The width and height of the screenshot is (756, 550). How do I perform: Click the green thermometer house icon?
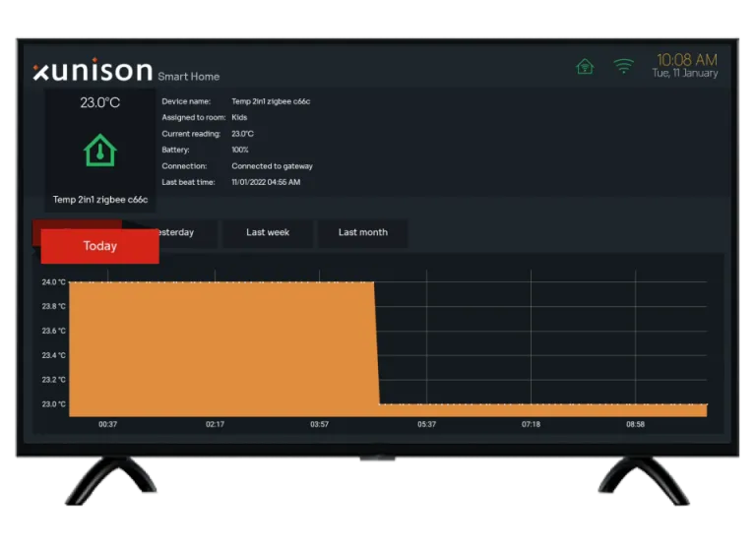tap(99, 151)
